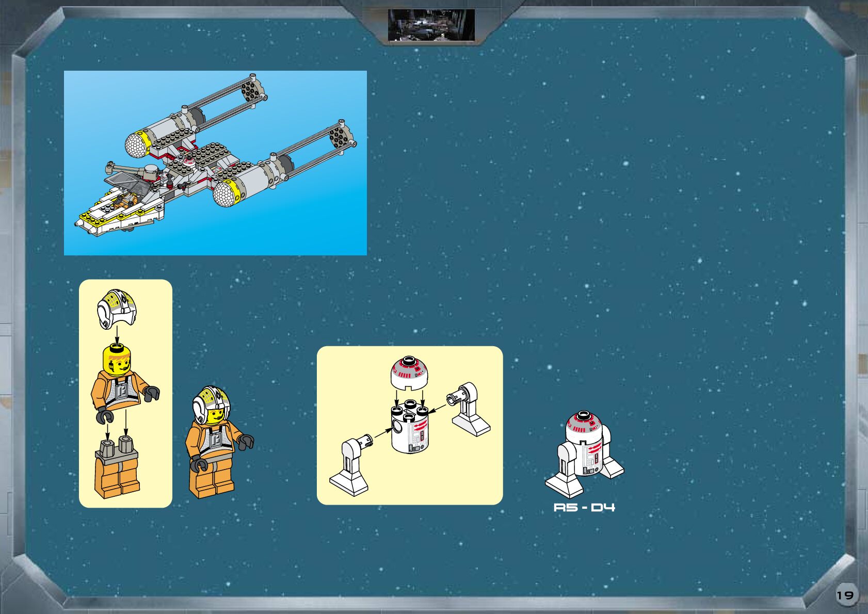Select the cylindrical droid body piece

tap(410, 428)
